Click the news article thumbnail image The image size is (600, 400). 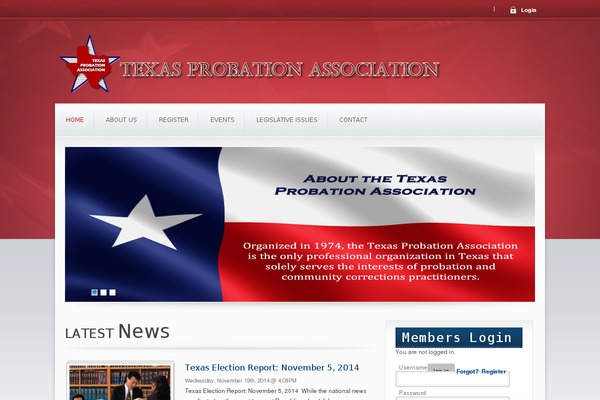pos(121,382)
